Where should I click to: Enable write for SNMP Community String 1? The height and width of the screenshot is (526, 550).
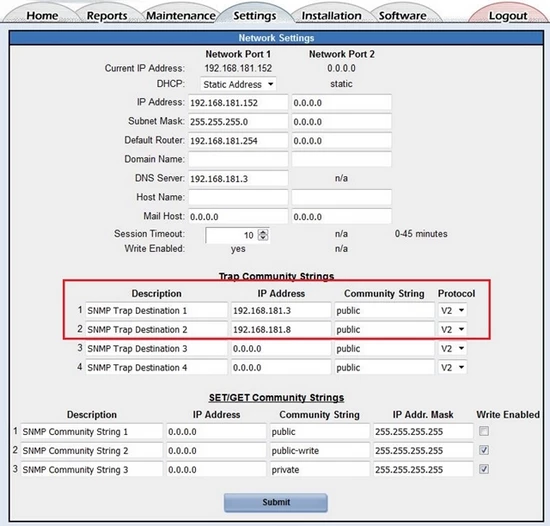pos(484,431)
